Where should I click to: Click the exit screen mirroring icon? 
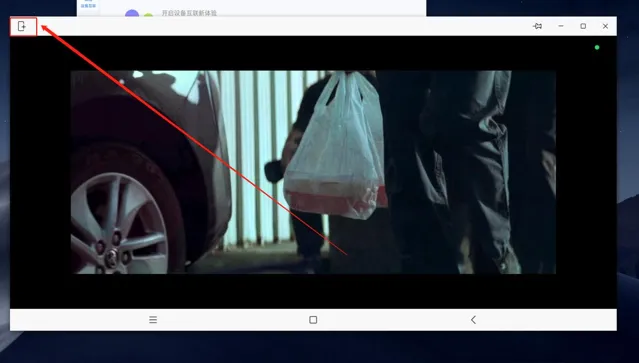22,26
